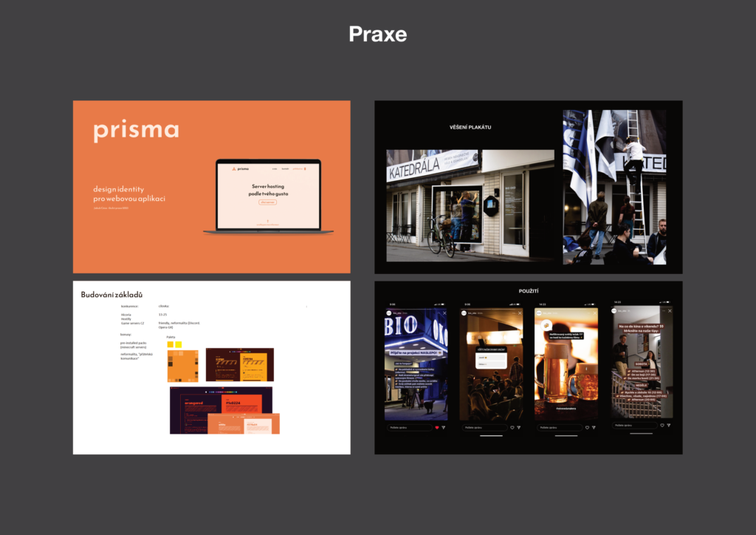Open the ladder and flags photo

615,187
